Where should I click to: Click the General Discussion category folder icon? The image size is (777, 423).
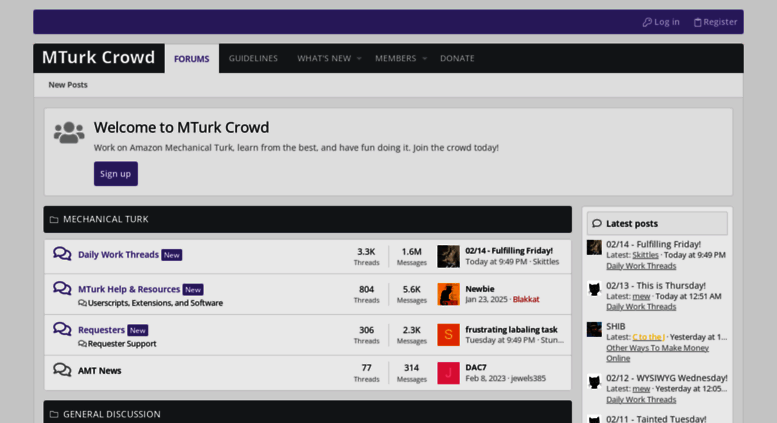54,414
